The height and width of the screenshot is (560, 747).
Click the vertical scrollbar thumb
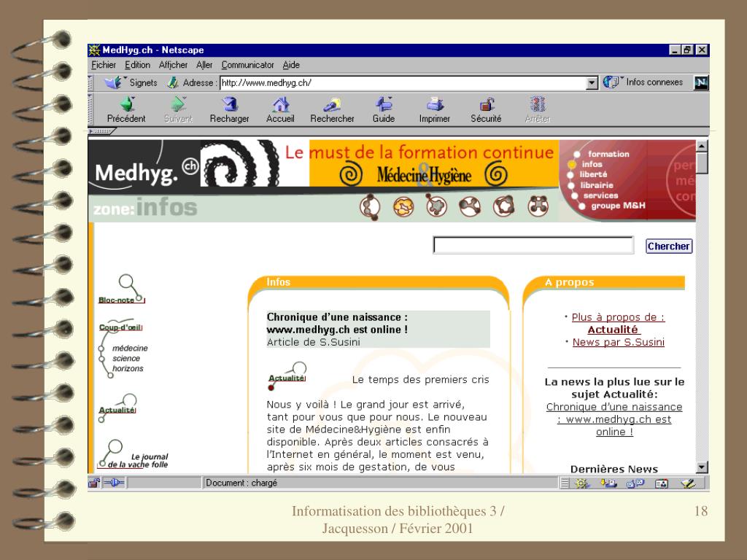[701, 163]
